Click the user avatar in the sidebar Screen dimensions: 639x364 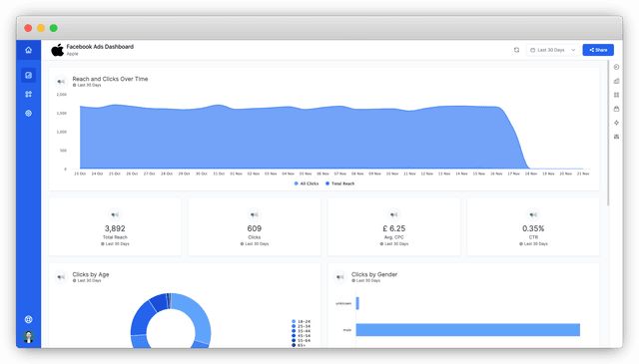(x=29, y=337)
